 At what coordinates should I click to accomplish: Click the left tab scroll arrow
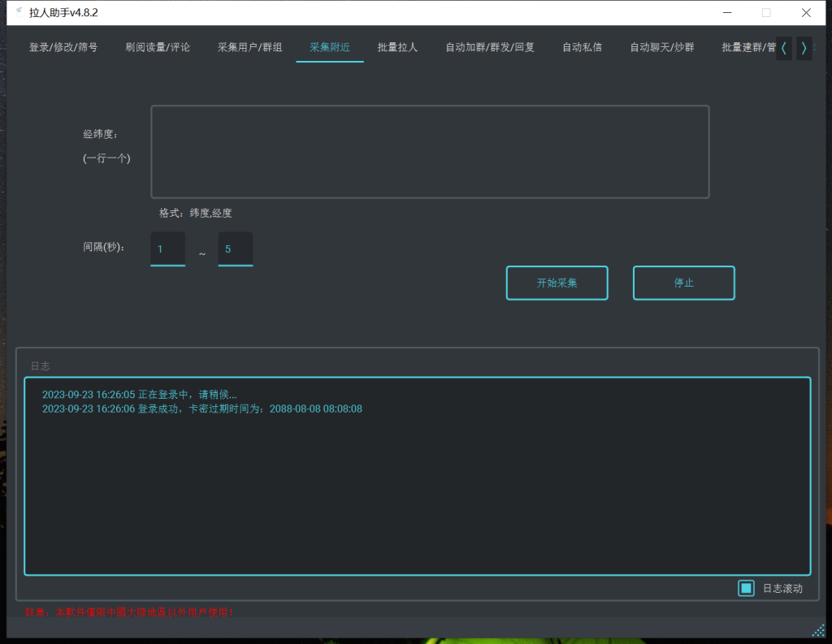[x=782, y=48]
